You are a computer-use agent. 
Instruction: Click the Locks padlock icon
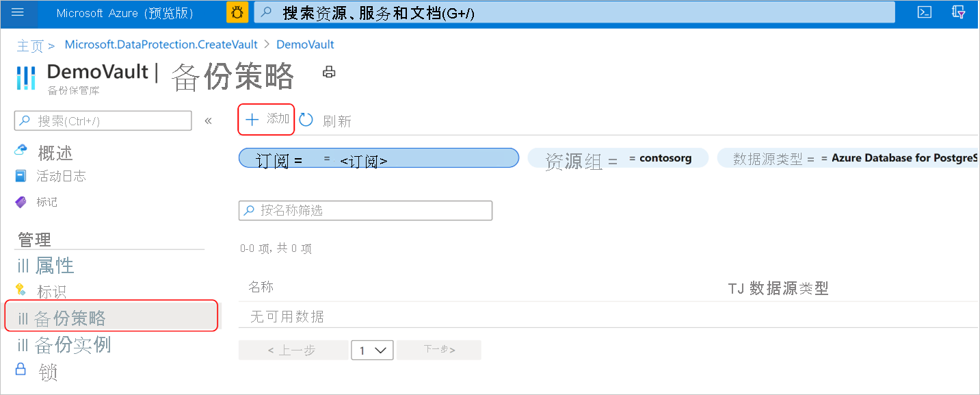tap(22, 370)
